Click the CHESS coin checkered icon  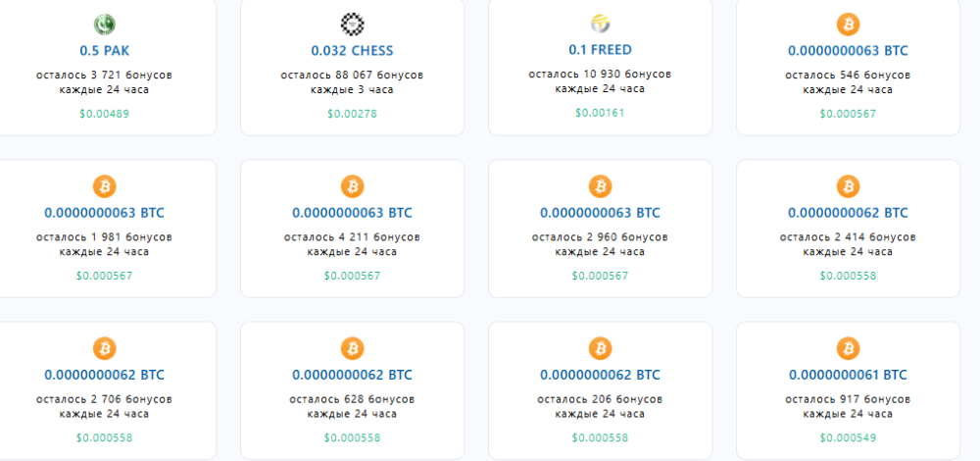click(352, 25)
